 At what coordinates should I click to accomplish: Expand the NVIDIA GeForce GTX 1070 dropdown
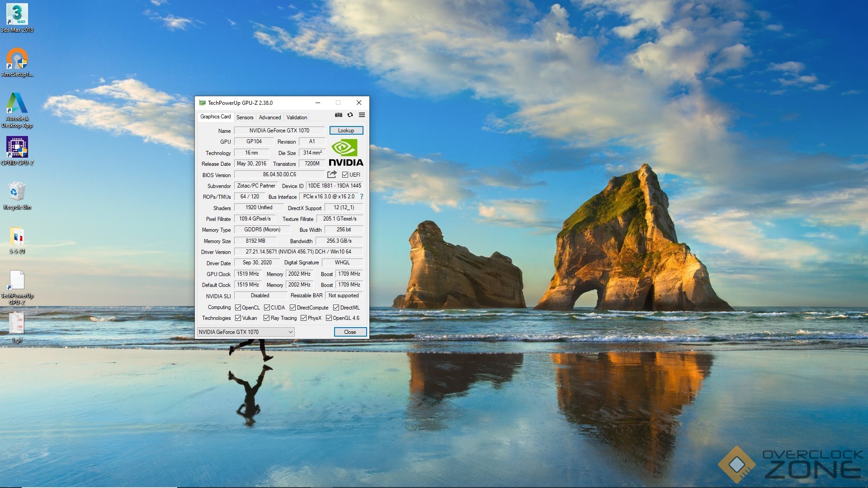click(x=290, y=332)
